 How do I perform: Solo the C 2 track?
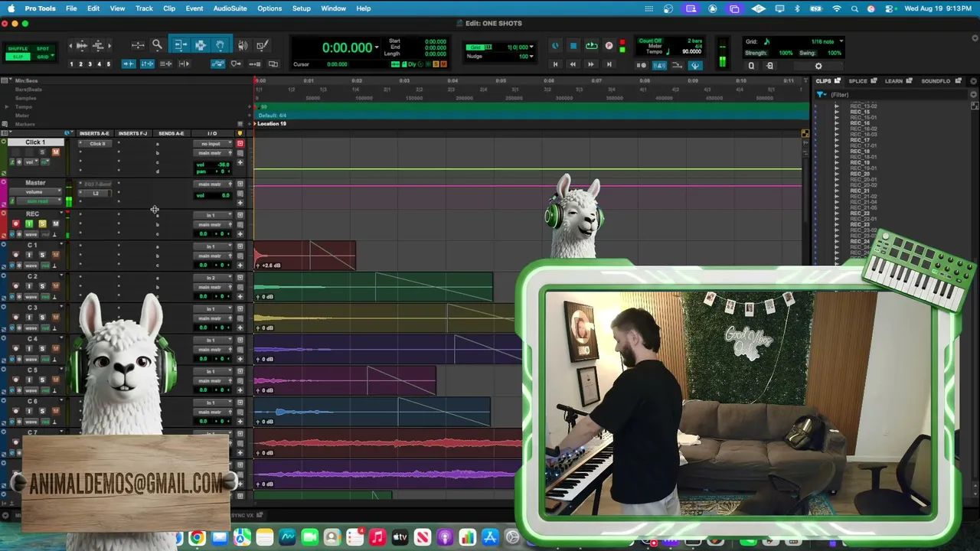point(42,286)
